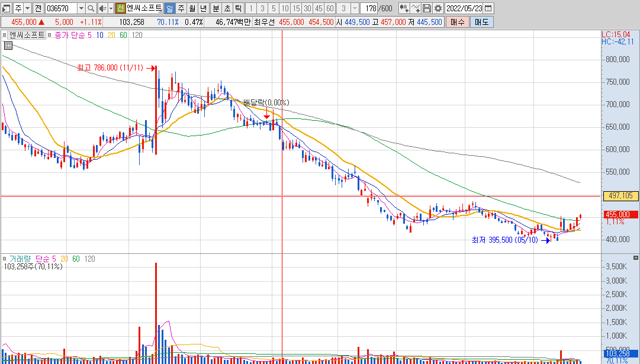Click the magnifier stock search icon
The width and height of the screenshot is (640, 364).
point(91,8)
